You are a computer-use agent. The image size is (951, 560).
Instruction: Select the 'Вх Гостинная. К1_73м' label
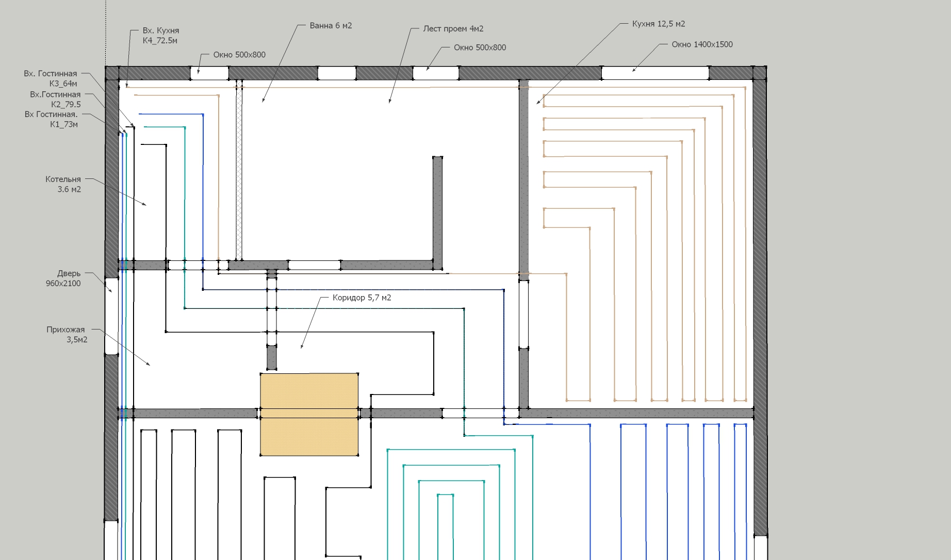[51, 119]
